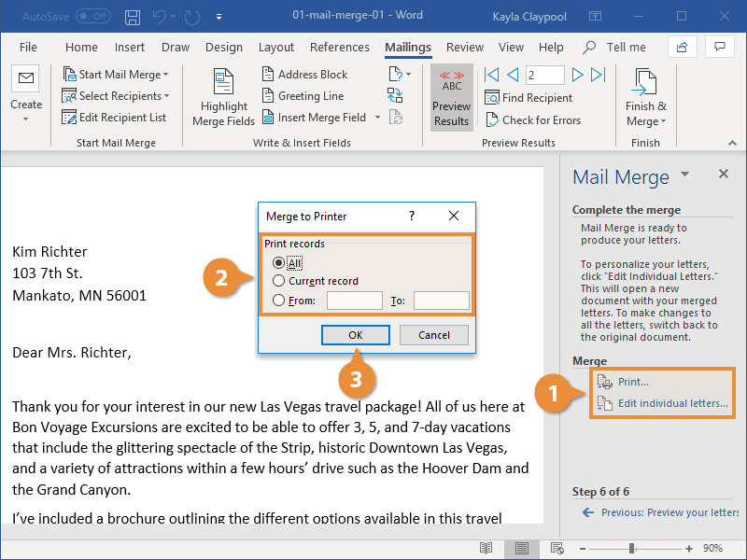Jump to the last record with navigation arrows
Viewport: 747px width, 560px height.
(x=598, y=75)
